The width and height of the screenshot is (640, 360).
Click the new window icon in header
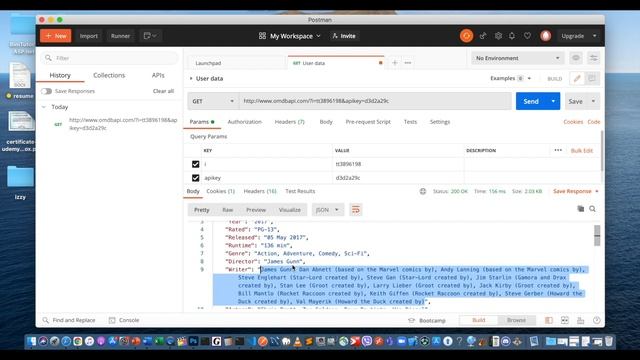pyautogui.click(x=150, y=36)
